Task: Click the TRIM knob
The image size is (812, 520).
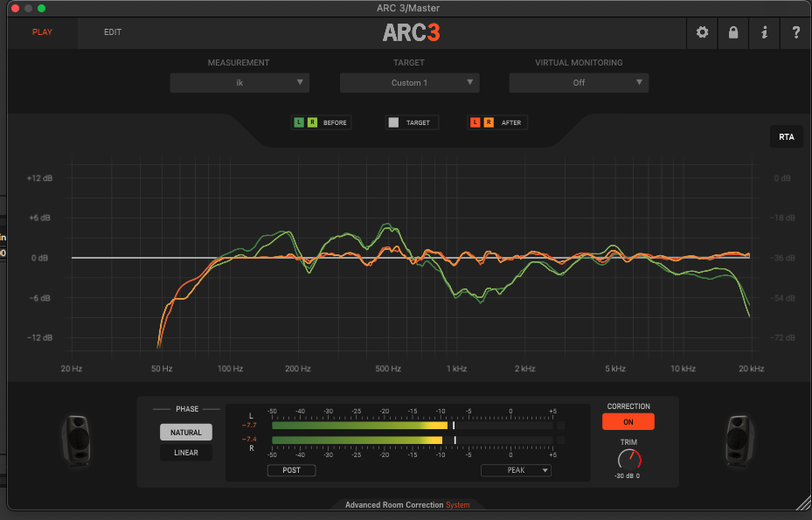Action: (x=629, y=460)
